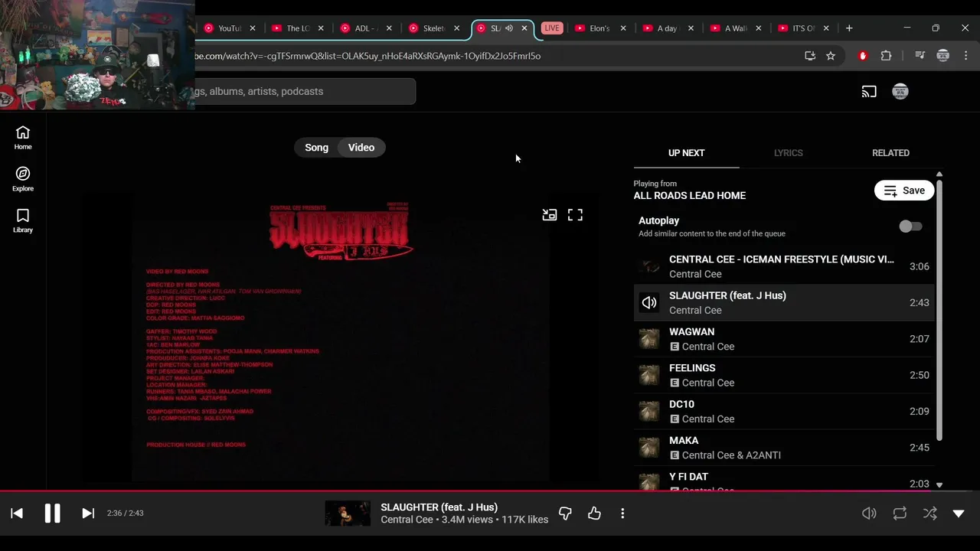This screenshot has width=980, height=551.
Task: Select the RELATED tab
Action: 890,153
